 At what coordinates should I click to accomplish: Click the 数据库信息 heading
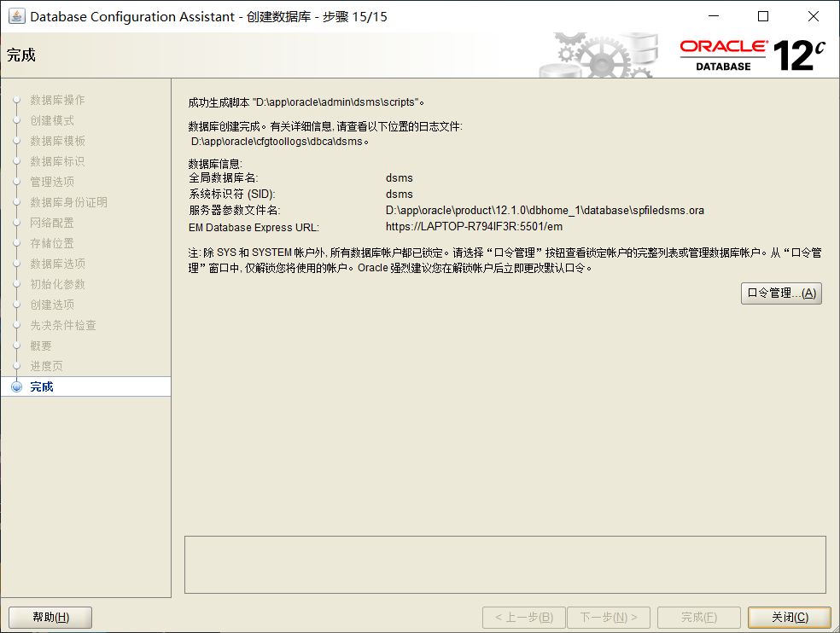point(215,164)
